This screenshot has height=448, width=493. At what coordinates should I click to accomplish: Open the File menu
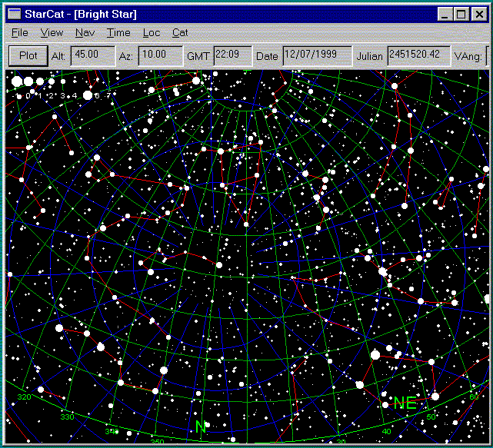click(x=20, y=33)
